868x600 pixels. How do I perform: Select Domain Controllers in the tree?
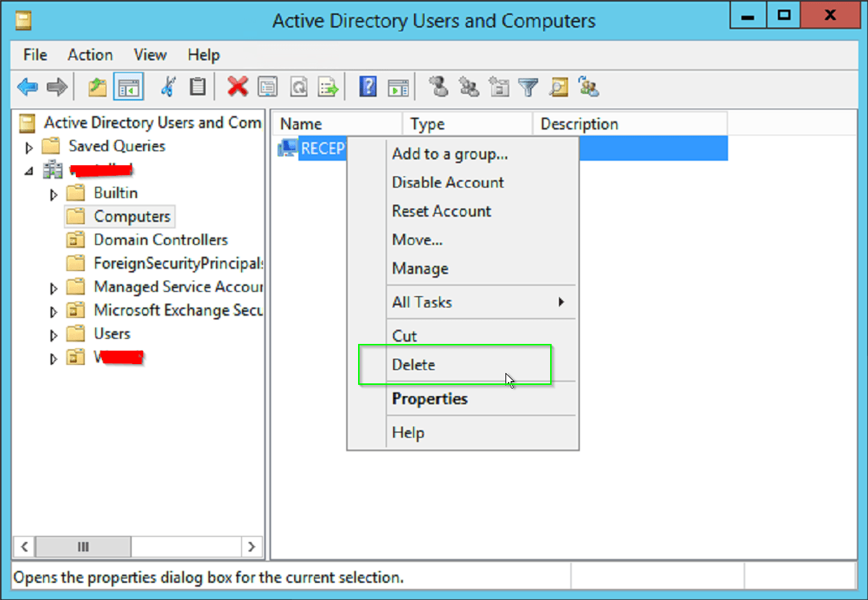(160, 240)
